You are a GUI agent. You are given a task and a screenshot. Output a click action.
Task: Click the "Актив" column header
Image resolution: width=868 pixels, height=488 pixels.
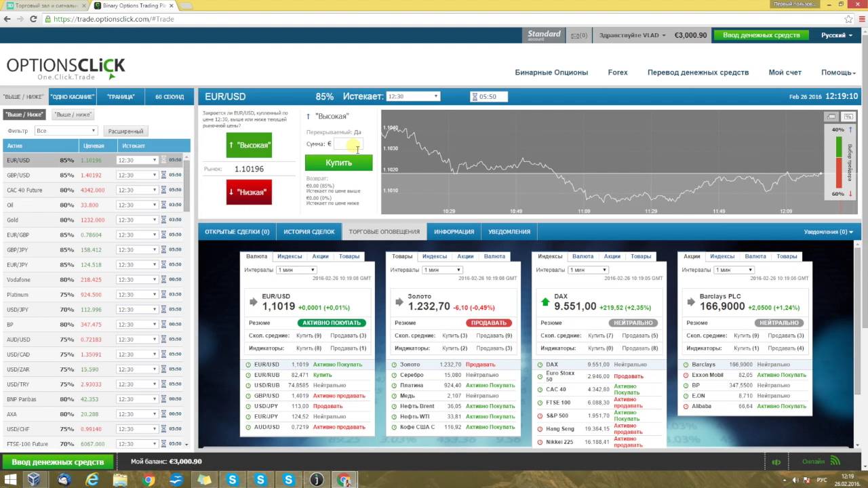coord(41,146)
